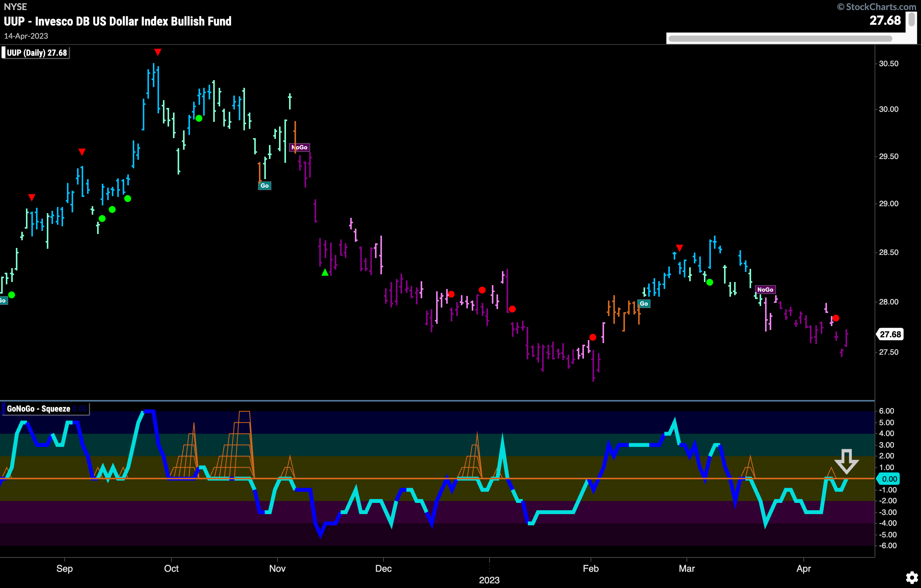Click the date label 14-Apr-2023

tap(26, 36)
